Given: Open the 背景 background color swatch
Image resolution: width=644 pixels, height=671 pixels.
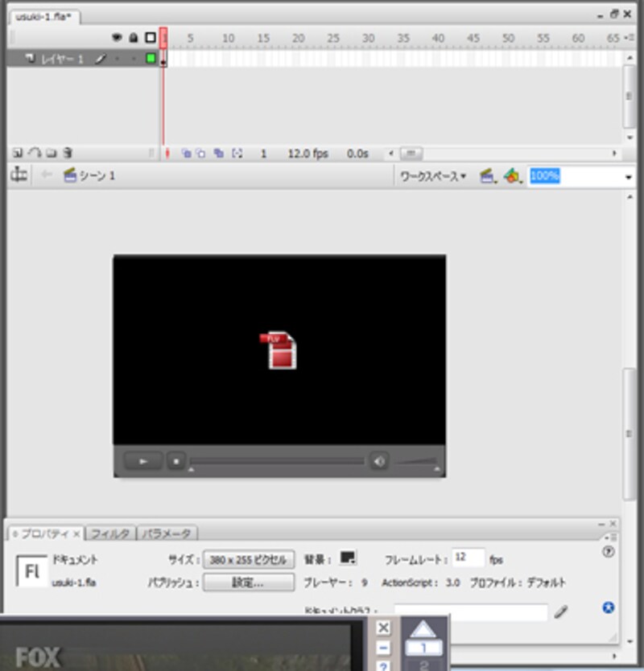Looking at the screenshot, I should click(x=347, y=558).
